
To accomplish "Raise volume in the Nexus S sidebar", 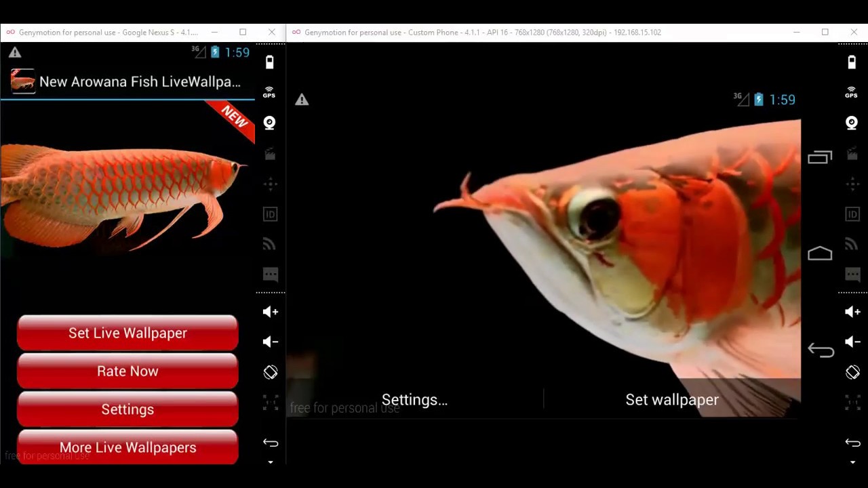I will tap(270, 312).
